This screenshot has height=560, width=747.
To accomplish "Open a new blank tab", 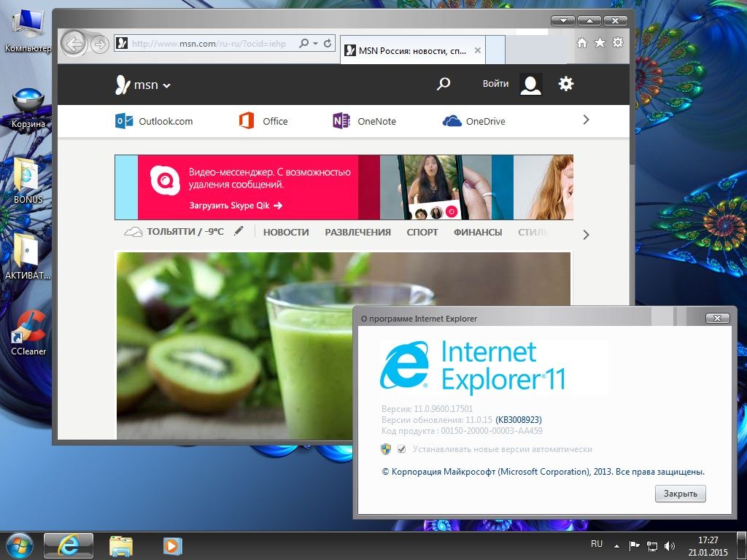I will point(495,50).
